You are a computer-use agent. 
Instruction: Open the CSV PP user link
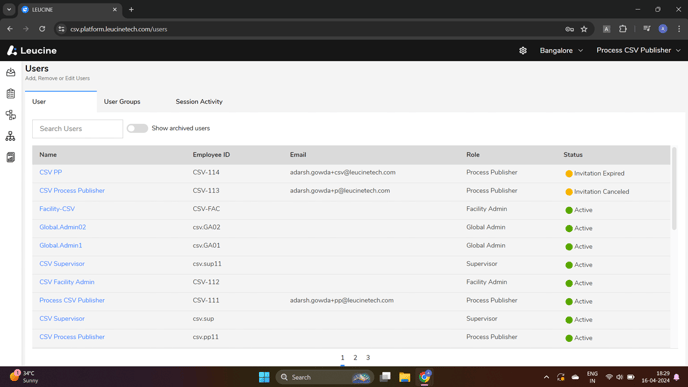pyautogui.click(x=50, y=172)
